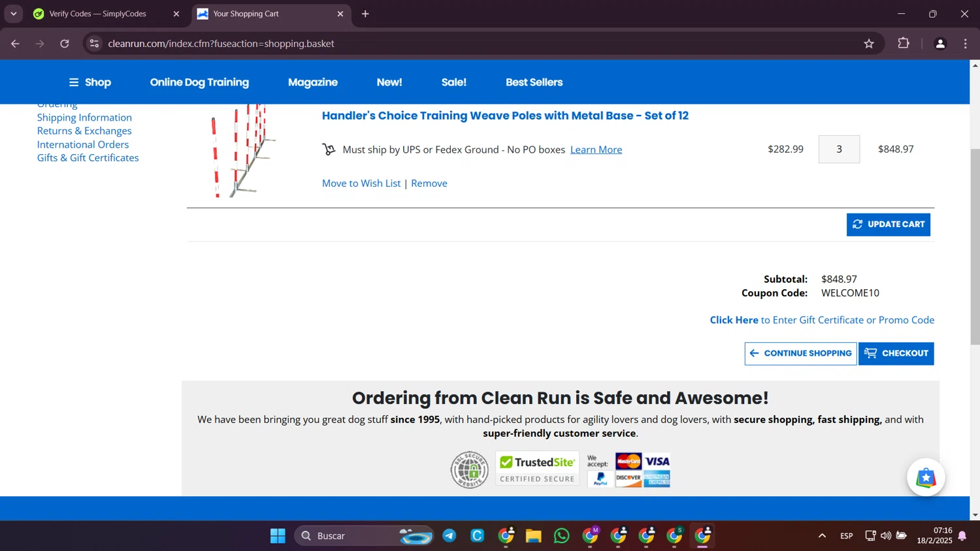Click the American Express logo
This screenshot has height=551, width=980.
[657, 479]
